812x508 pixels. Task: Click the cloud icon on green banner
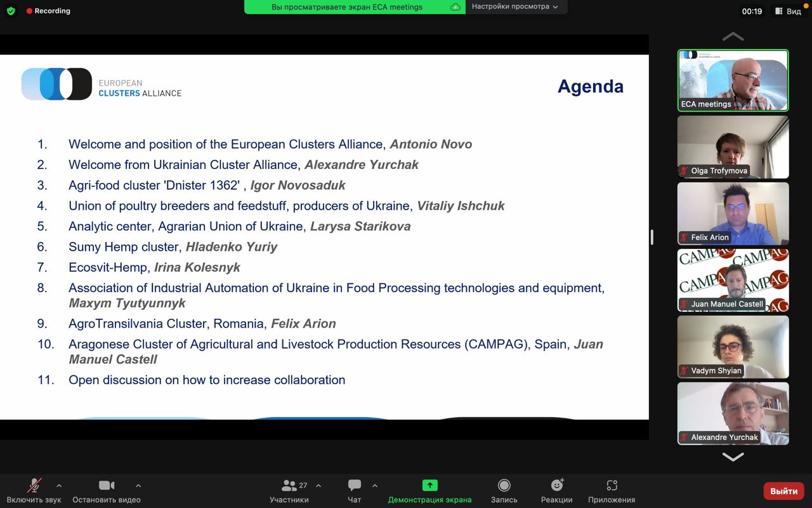point(455,7)
